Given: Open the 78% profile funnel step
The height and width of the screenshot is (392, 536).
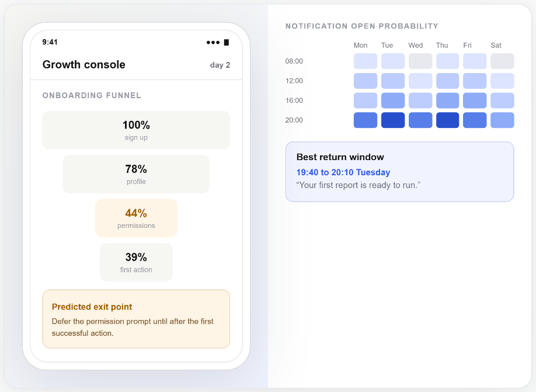Looking at the screenshot, I should pyautogui.click(x=136, y=174).
